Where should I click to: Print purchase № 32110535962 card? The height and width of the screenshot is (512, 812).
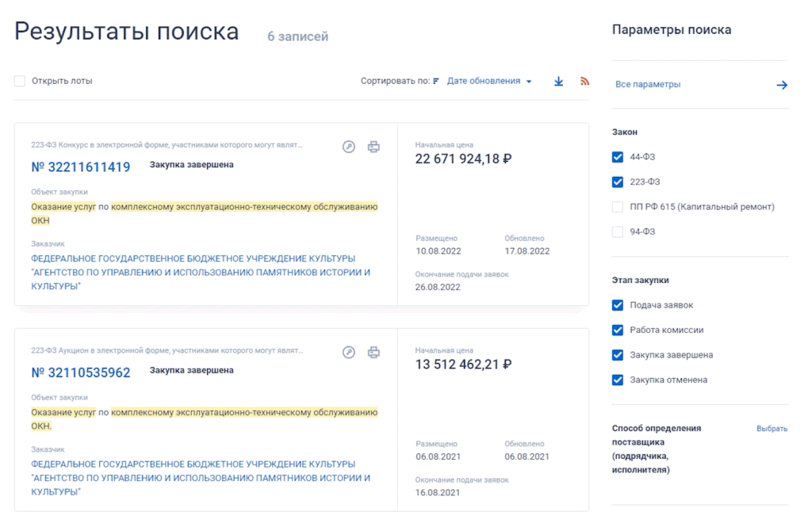(373, 353)
